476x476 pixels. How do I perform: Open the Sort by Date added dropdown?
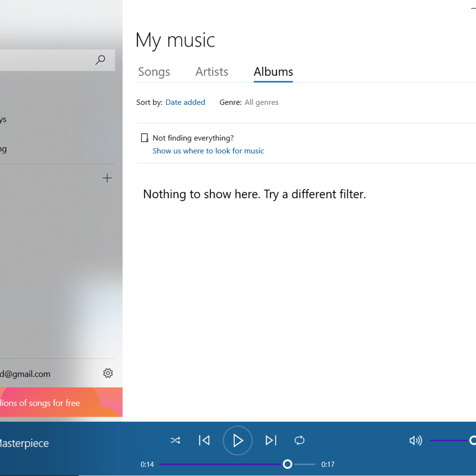click(185, 102)
